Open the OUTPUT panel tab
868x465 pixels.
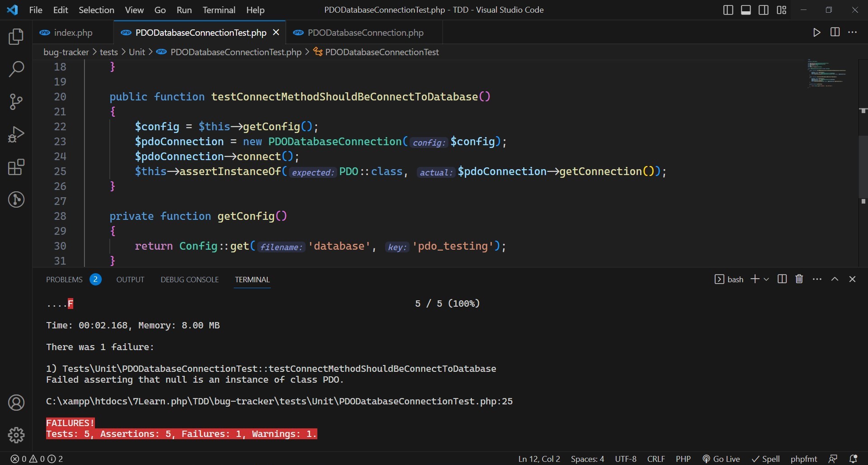point(130,280)
